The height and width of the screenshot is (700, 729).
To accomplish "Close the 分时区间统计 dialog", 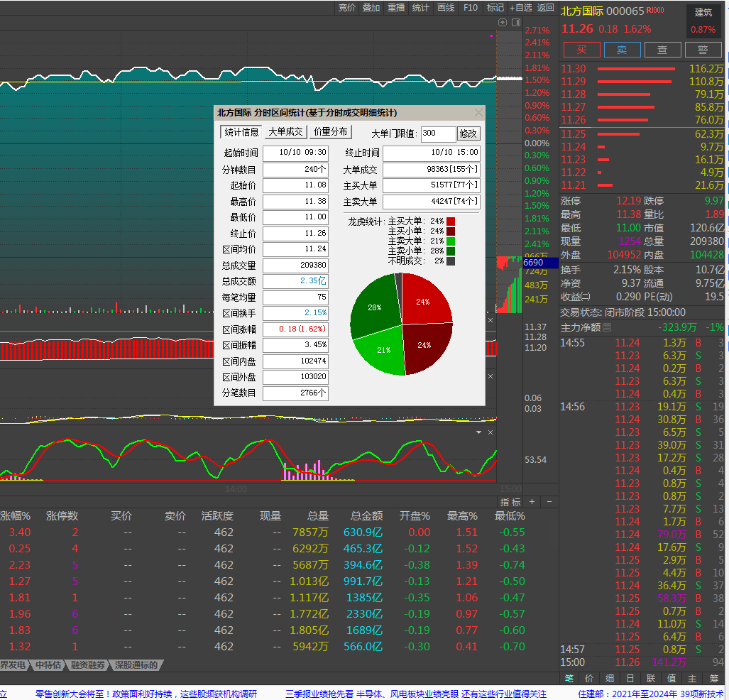I will tap(478, 113).
